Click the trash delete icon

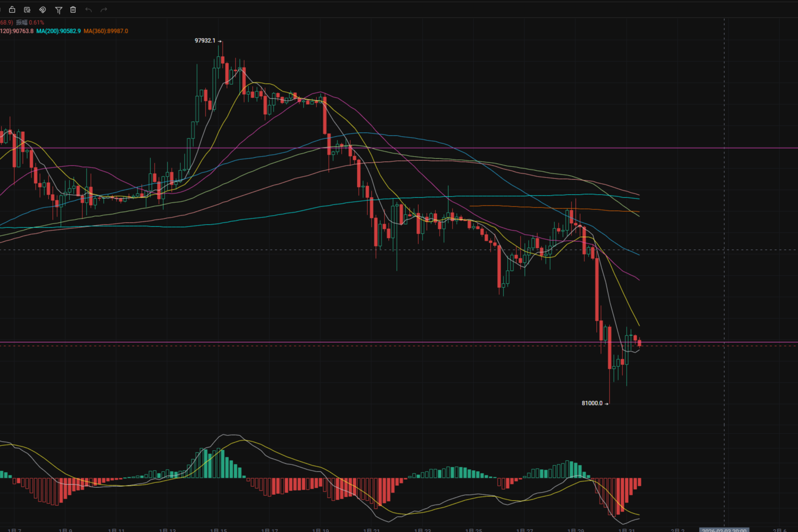click(x=73, y=10)
